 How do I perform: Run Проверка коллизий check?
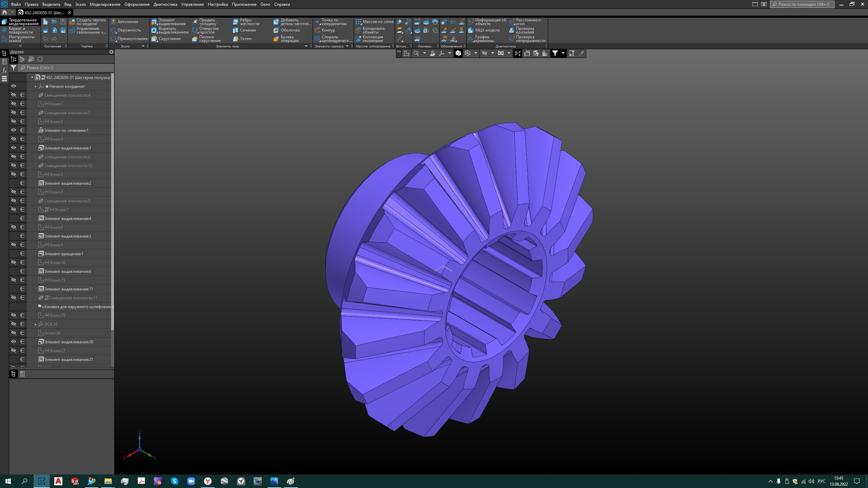point(526,30)
